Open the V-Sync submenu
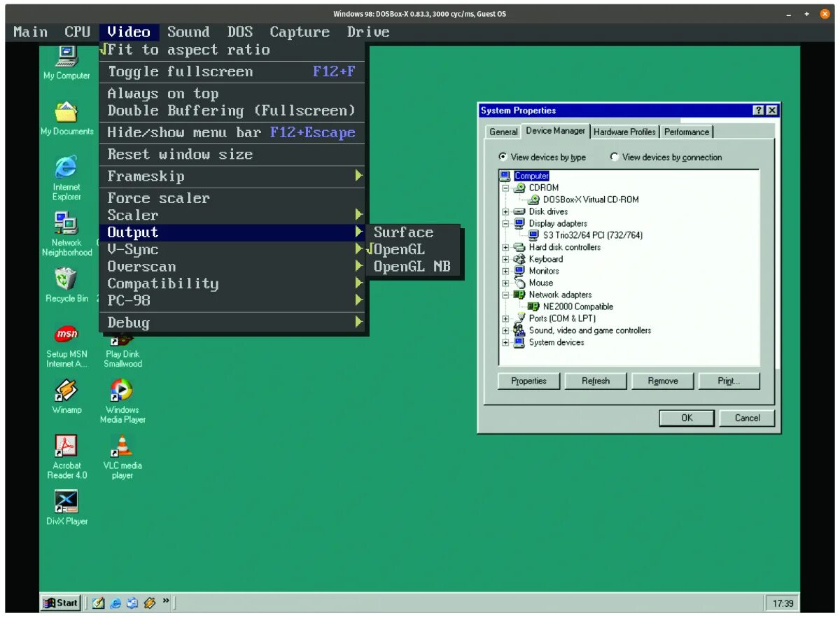Viewport: 840px width, 618px height. 232,250
